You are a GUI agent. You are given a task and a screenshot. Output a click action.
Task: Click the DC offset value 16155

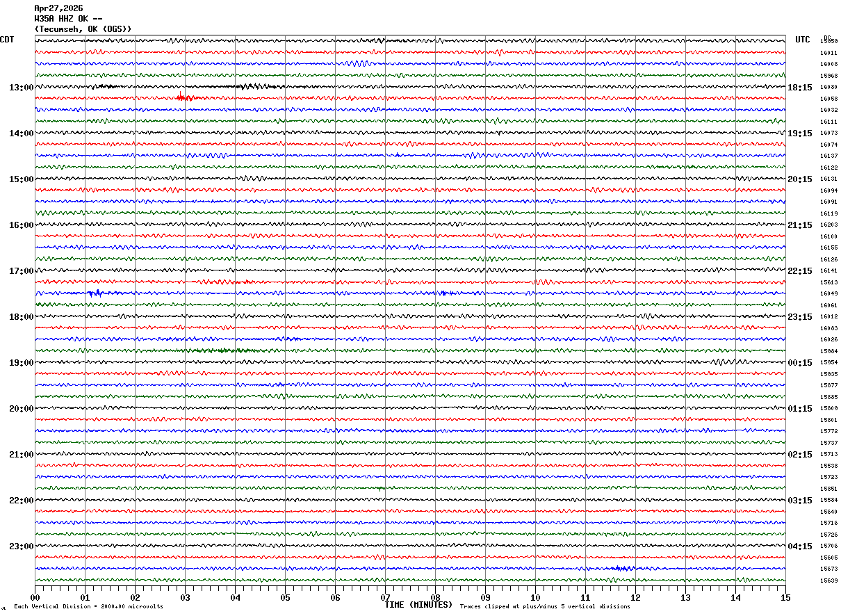coord(828,248)
